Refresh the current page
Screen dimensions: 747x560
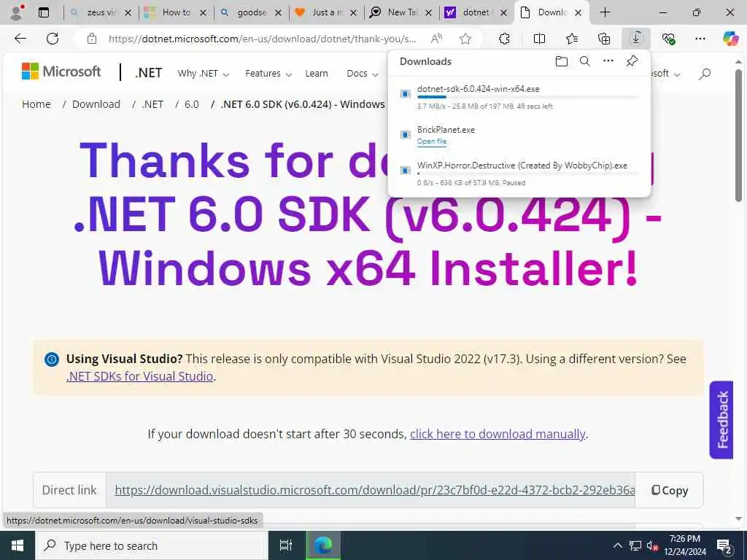[53, 39]
